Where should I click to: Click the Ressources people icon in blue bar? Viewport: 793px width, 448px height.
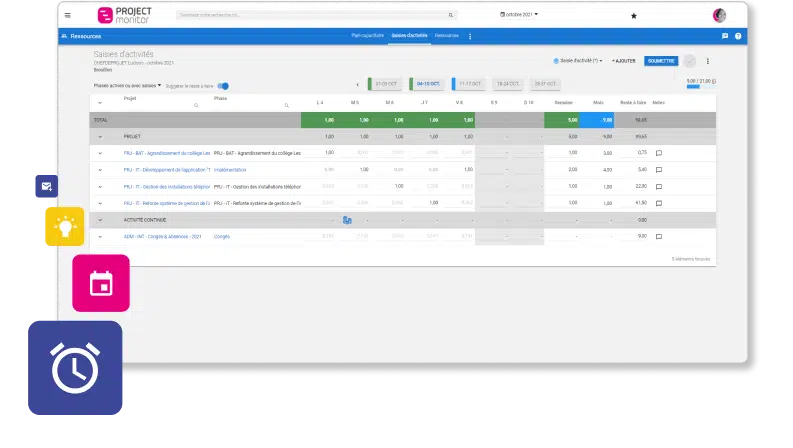[64, 36]
